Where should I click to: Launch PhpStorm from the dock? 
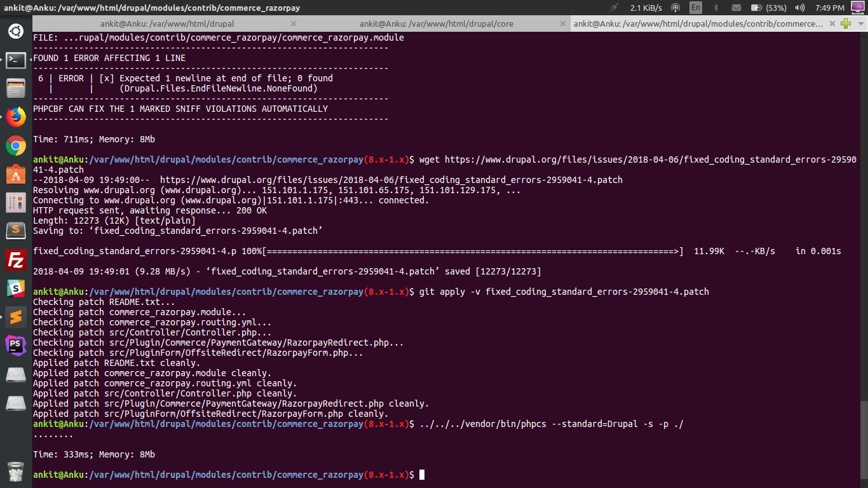click(x=16, y=346)
